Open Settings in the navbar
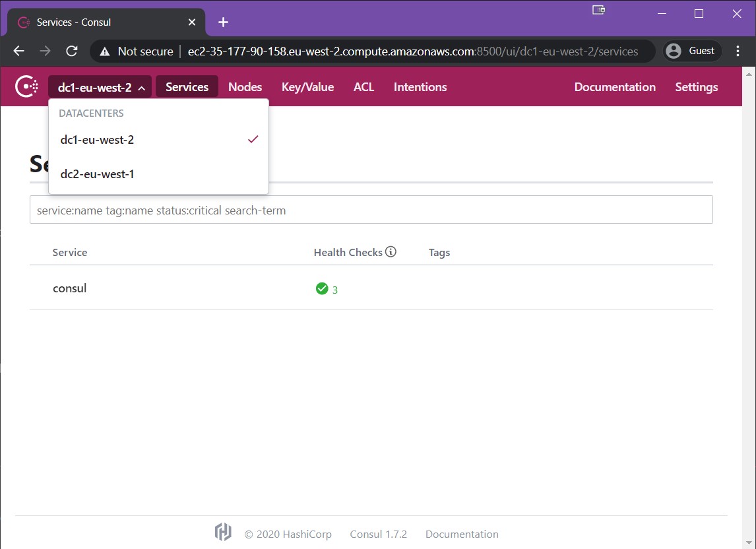 coord(696,87)
